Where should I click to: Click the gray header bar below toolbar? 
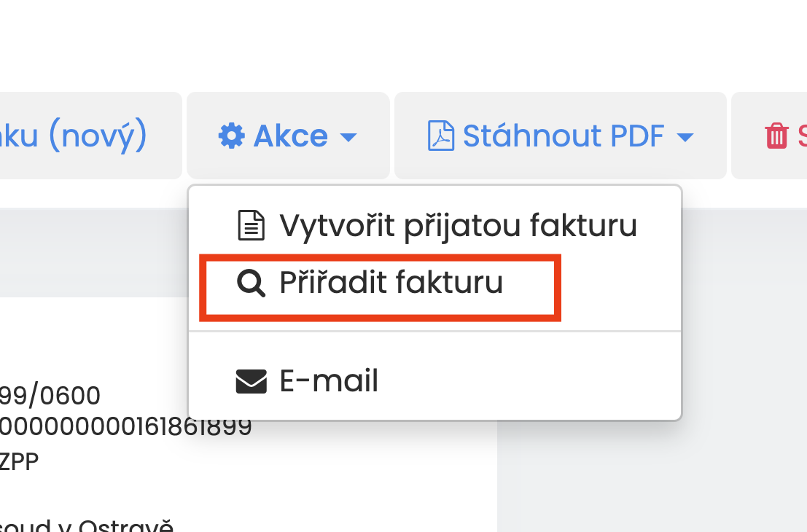(93, 252)
